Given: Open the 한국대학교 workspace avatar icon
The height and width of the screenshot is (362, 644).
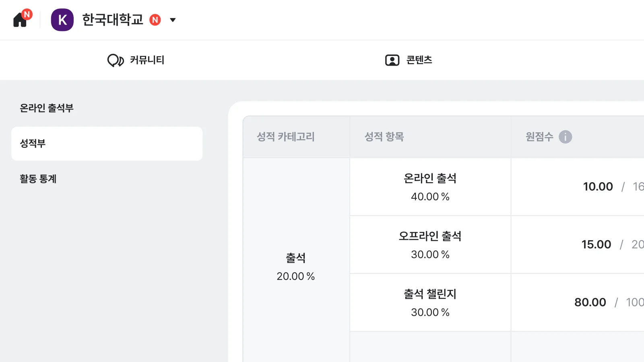Looking at the screenshot, I should [62, 20].
